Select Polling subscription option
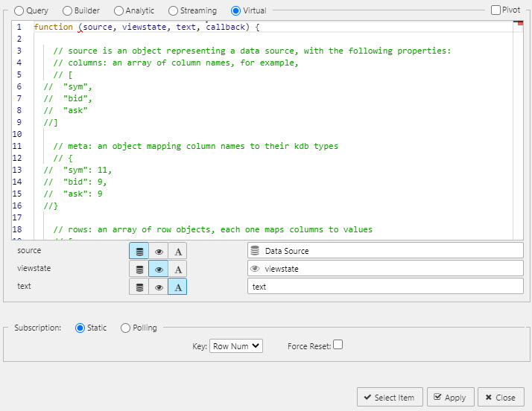The width and height of the screenshot is (532, 411). tap(125, 328)
